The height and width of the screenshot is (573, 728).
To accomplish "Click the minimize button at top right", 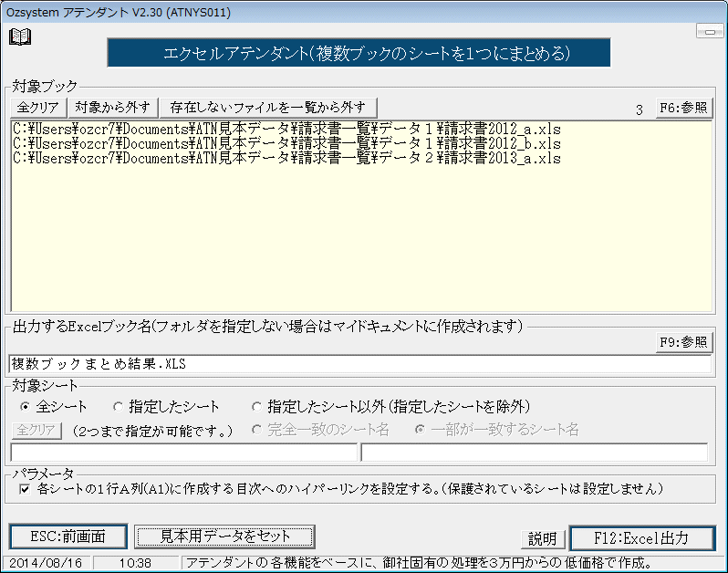I will 710,32.
